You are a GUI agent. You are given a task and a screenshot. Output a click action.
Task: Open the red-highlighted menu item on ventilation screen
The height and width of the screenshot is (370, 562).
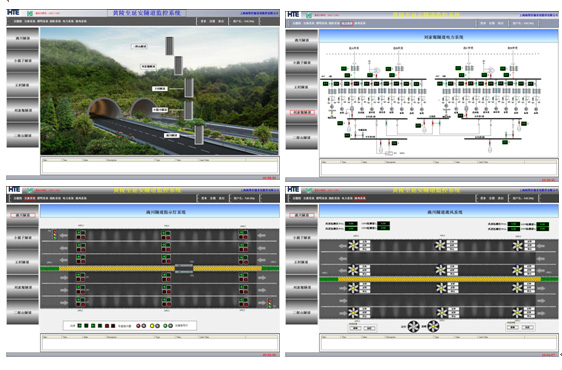pos(360,198)
